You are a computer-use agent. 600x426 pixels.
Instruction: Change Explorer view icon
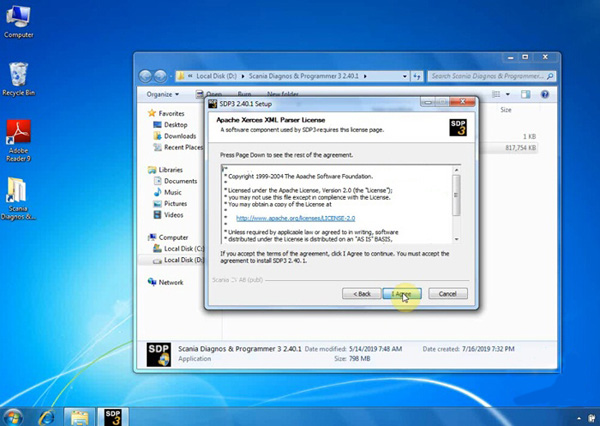[x=496, y=94]
